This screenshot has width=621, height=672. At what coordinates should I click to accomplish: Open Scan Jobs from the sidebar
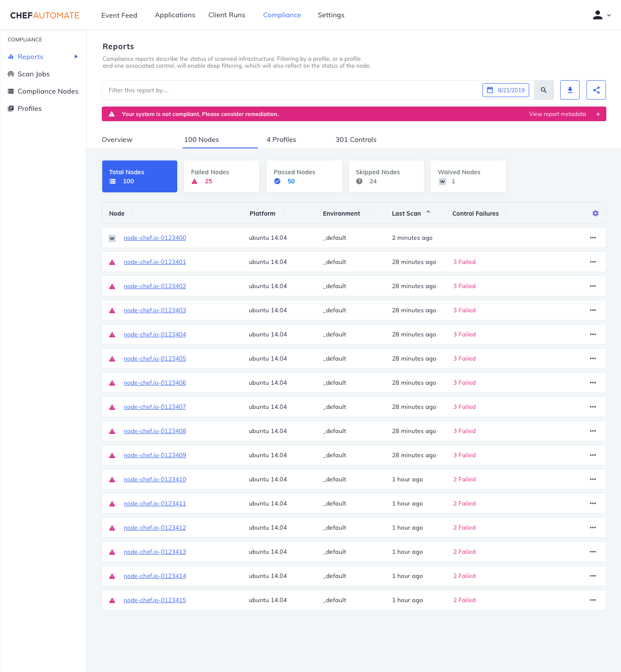[x=34, y=74]
